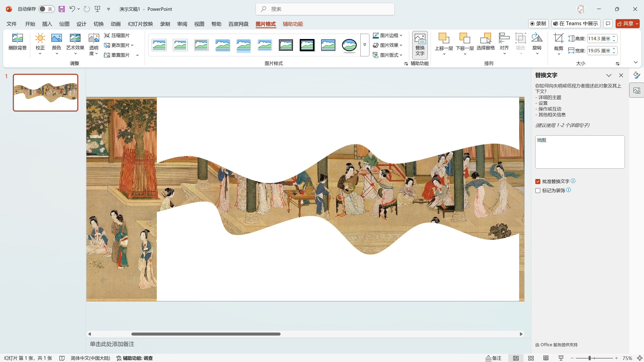
Task: Open Alt Text pane options chevron
Action: click(x=609, y=75)
